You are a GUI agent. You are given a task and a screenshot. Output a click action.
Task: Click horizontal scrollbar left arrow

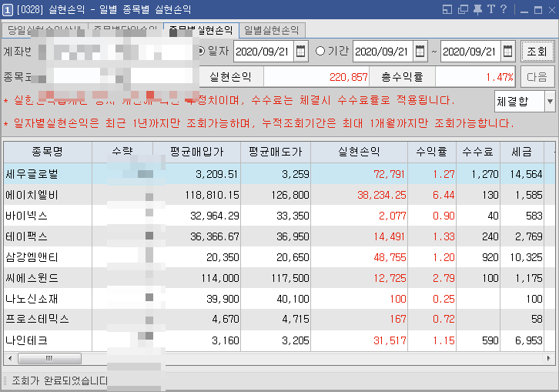click(x=10, y=358)
